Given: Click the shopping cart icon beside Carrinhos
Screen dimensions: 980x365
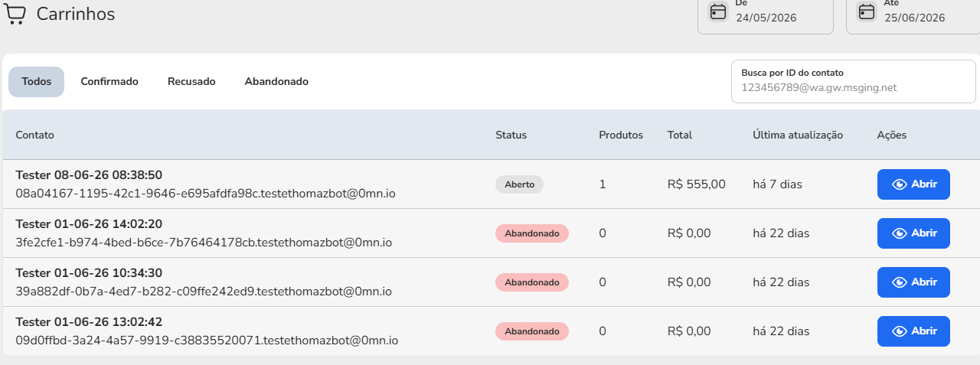Looking at the screenshot, I should pyautogui.click(x=15, y=13).
